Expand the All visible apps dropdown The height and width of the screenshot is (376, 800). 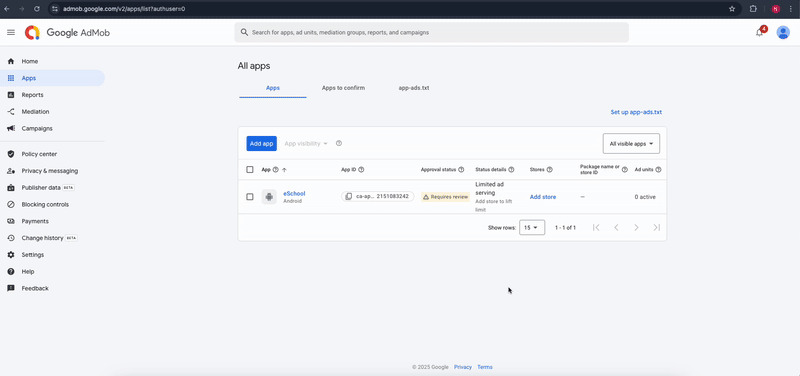pyautogui.click(x=631, y=144)
